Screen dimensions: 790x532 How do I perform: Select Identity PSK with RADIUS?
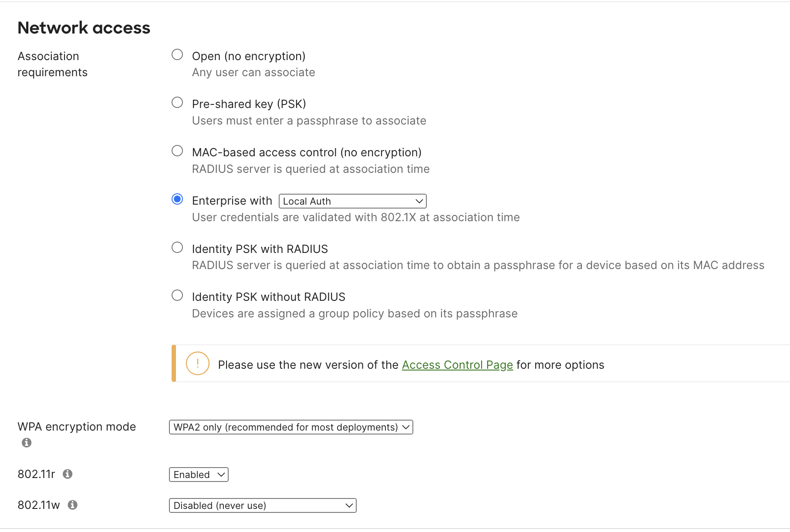click(x=177, y=247)
